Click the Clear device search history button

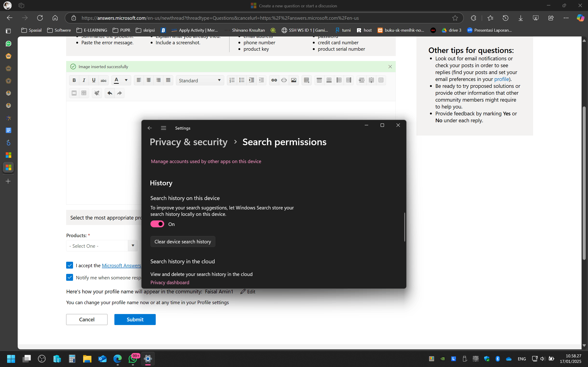point(183,242)
